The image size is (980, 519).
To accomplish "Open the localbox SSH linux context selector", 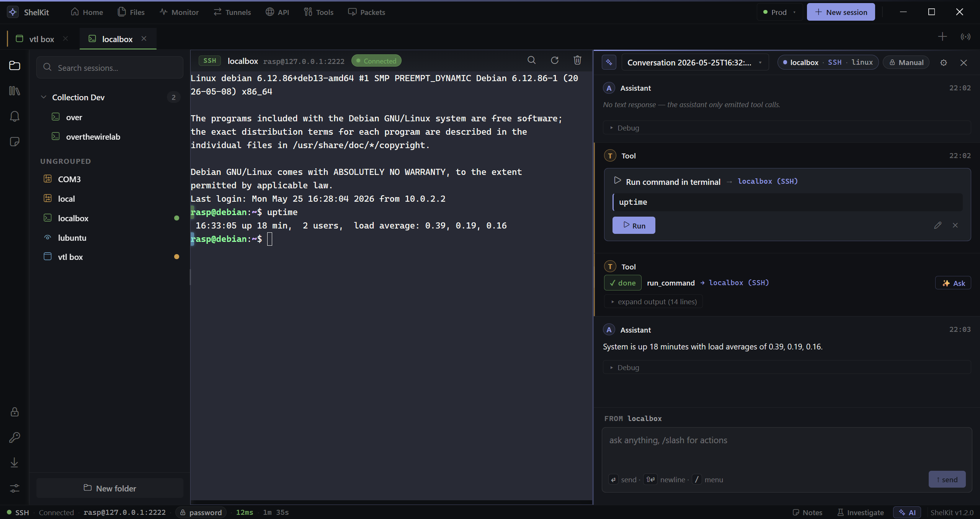I will [x=828, y=62].
